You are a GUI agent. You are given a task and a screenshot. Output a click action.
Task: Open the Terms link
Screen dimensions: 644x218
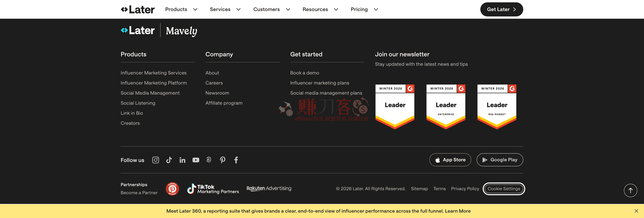tap(440, 189)
